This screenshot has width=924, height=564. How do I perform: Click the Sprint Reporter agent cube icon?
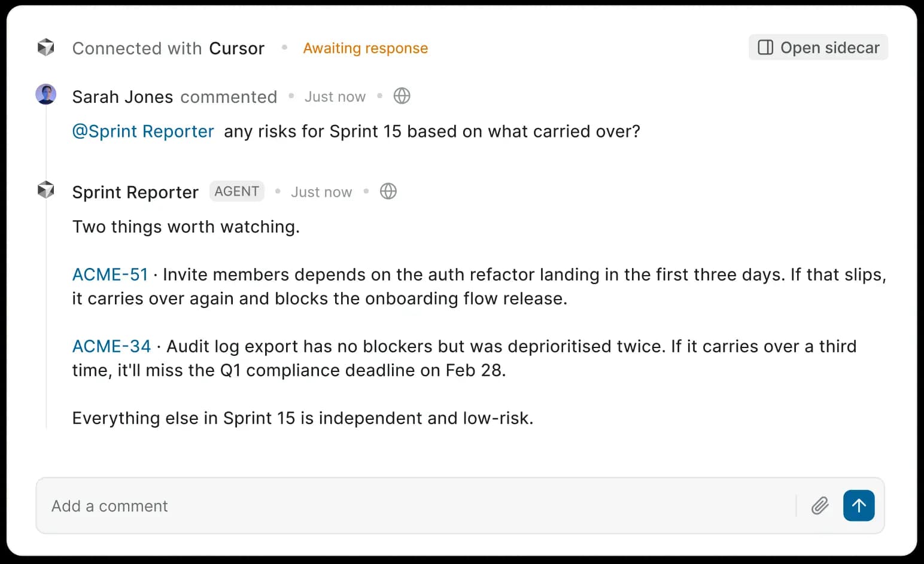[x=46, y=190]
